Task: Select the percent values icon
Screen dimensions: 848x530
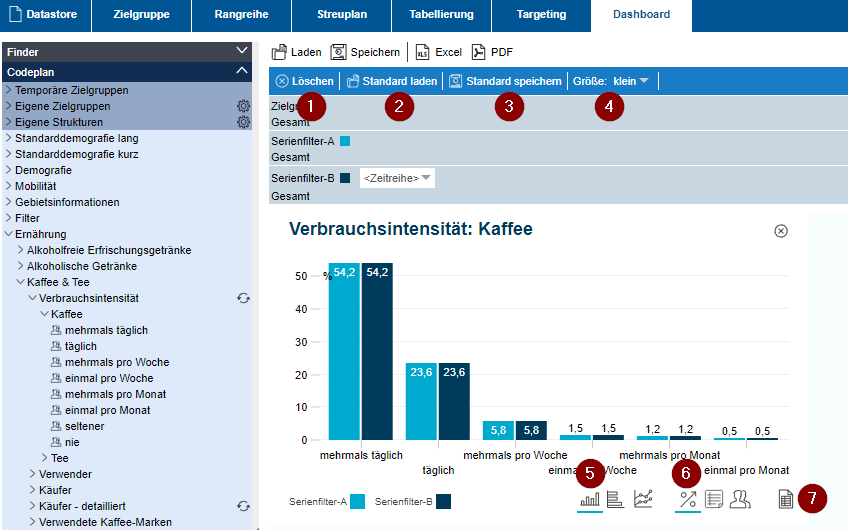Action: pos(688,499)
